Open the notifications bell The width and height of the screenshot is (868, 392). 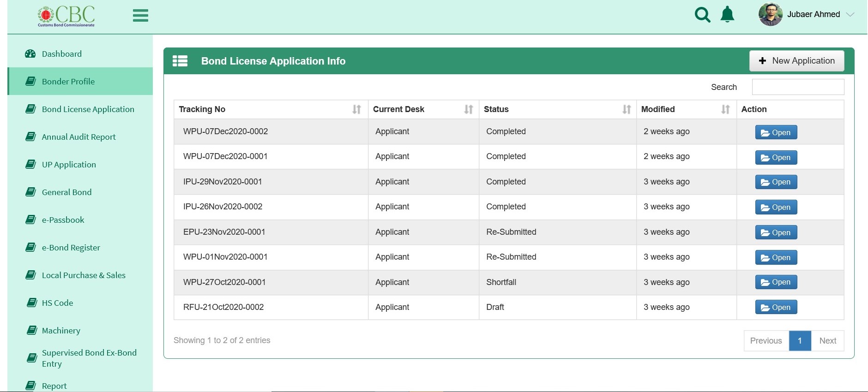click(727, 15)
